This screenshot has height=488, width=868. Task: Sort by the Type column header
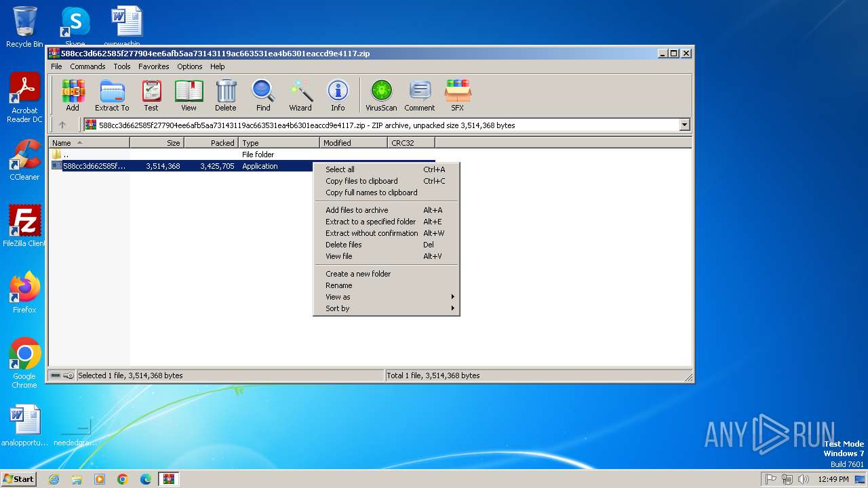click(279, 143)
